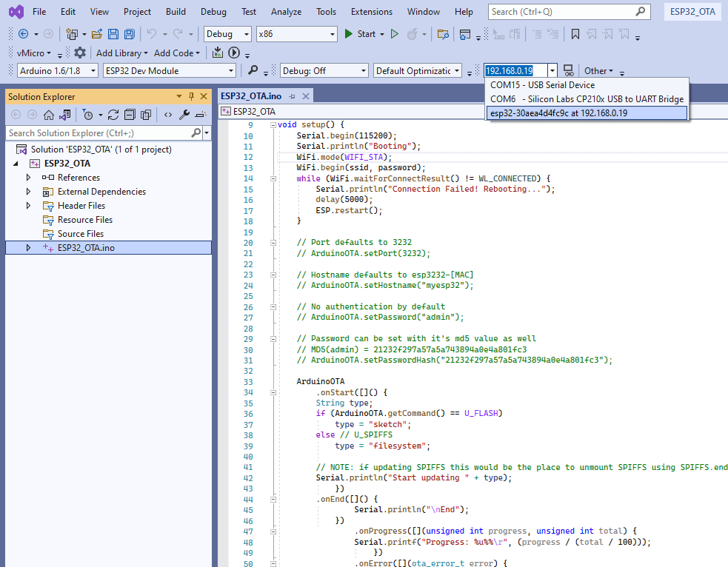Image resolution: width=728 pixels, height=567 pixels.
Task: Toggle pin on the ESP32_OTA.ino tab
Action: (x=292, y=96)
